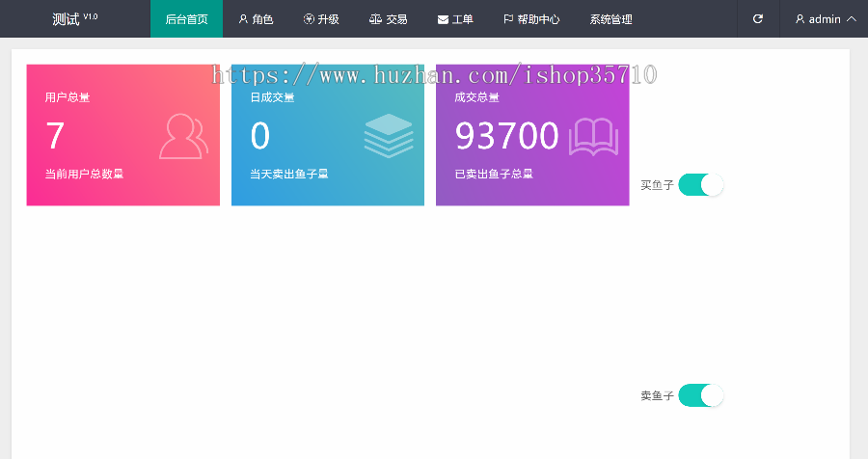The height and width of the screenshot is (459, 868).
Task: Click the users icon in 用户总量 card
Action: 184,137
